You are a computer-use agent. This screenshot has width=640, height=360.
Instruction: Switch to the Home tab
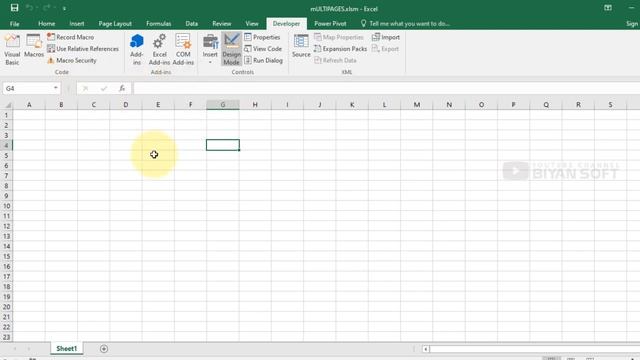tap(47, 24)
